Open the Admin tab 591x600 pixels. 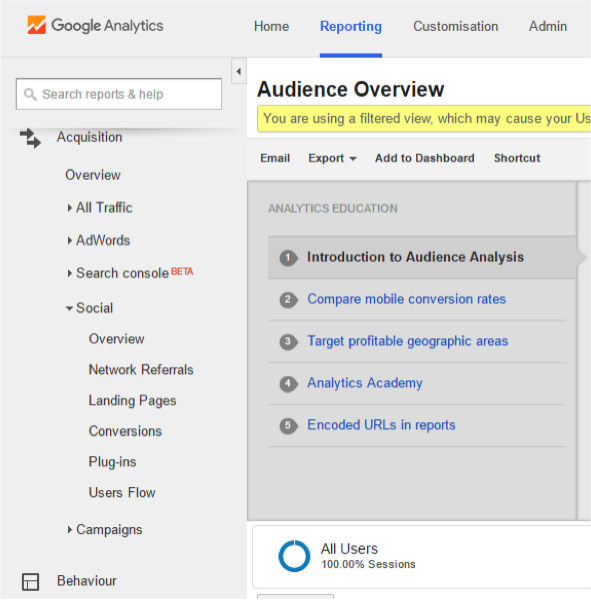tap(548, 26)
